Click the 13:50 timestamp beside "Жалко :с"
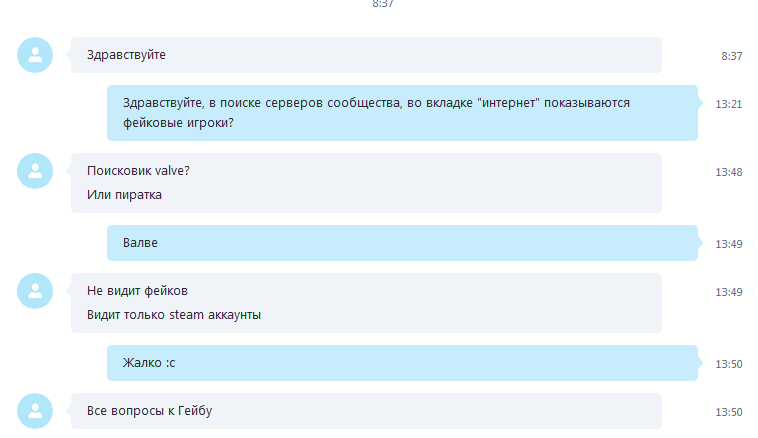Screen dimensions: 758x438 (729, 364)
